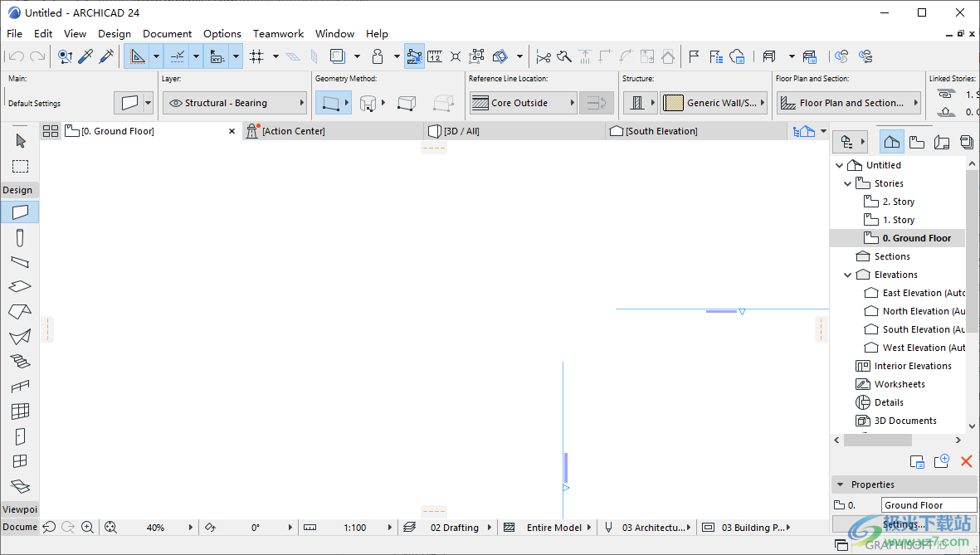Select the Stair tool
This screenshot has height=555, width=980.
pos(20,361)
